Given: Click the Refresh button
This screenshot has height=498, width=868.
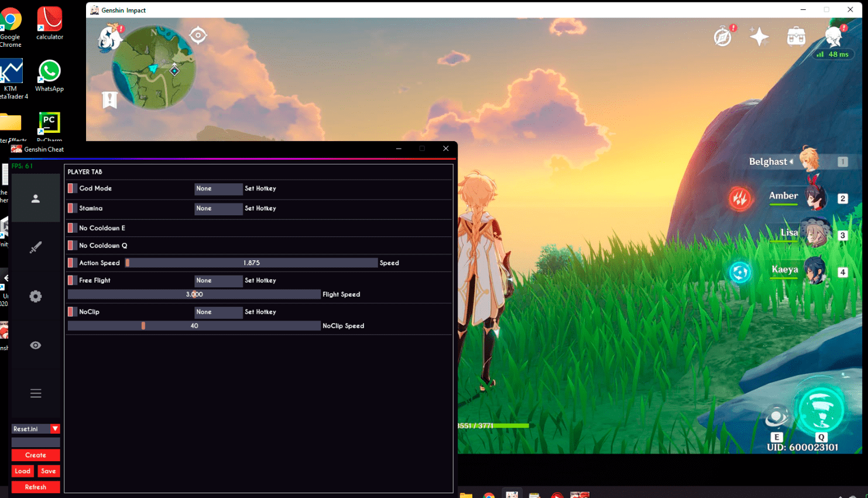Looking at the screenshot, I should pos(36,487).
